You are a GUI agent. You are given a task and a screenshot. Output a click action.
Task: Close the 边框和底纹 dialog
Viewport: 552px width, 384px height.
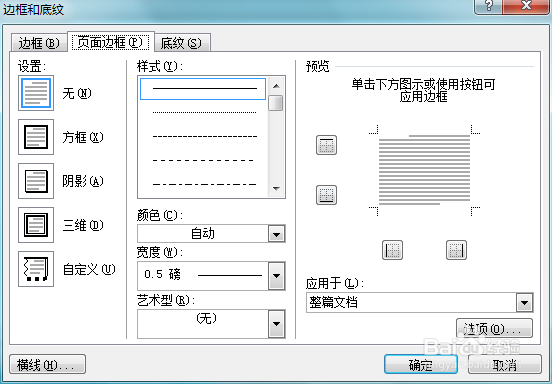click(x=526, y=6)
